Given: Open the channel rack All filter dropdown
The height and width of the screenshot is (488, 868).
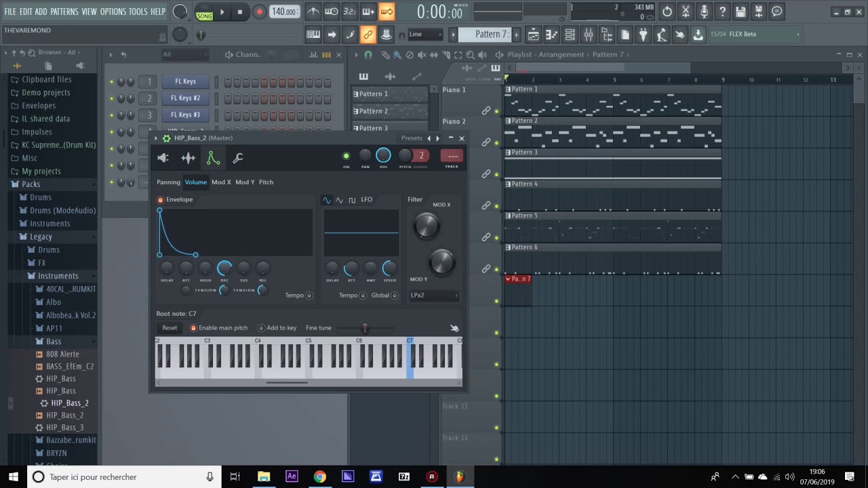Looking at the screenshot, I should pyautogui.click(x=186, y=55).
